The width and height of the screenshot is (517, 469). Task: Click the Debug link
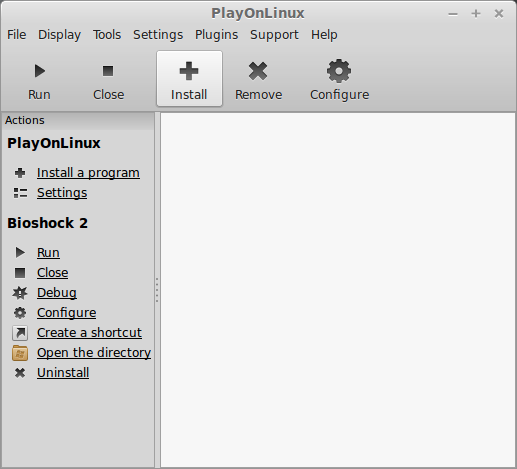click(57, 293)
